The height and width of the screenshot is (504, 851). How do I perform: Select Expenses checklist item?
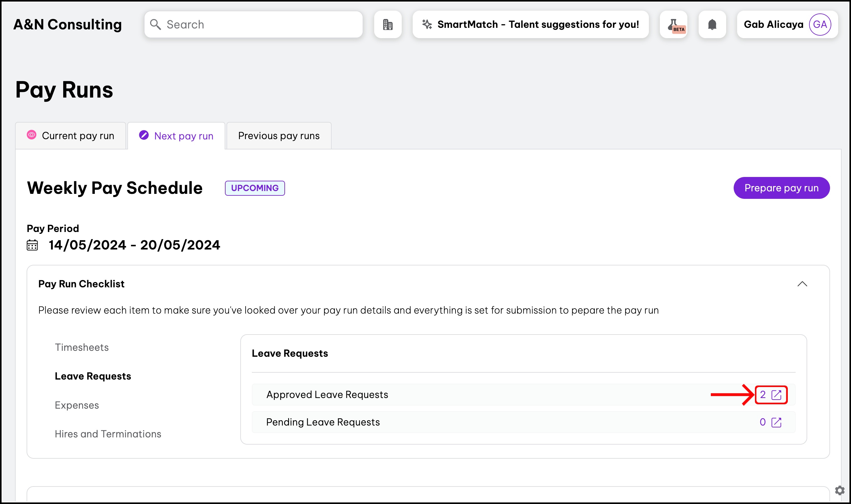pos(77,405)
